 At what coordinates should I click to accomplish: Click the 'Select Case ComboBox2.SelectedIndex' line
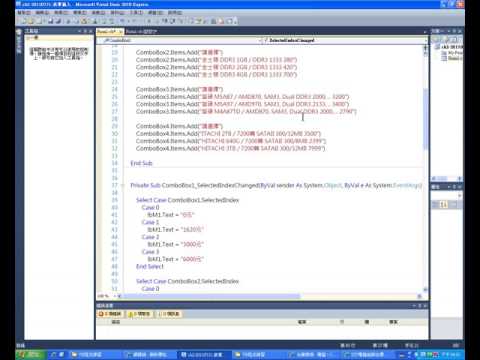click(x=187, y=281)
